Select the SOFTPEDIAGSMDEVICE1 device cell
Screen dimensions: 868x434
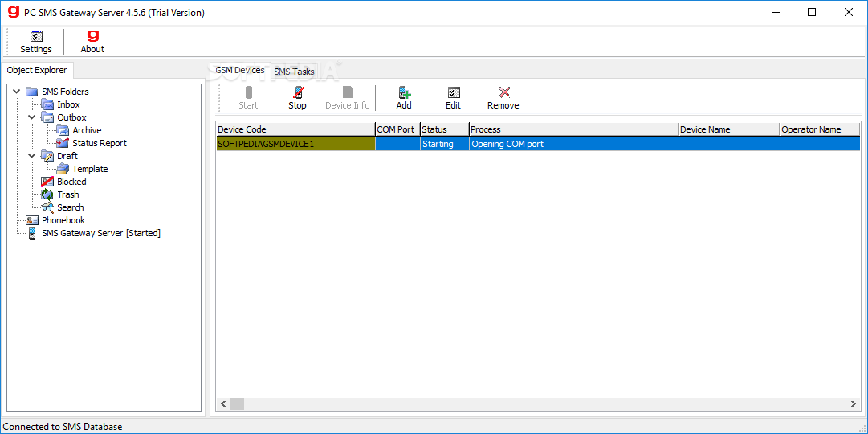click(x=295, y=144)
